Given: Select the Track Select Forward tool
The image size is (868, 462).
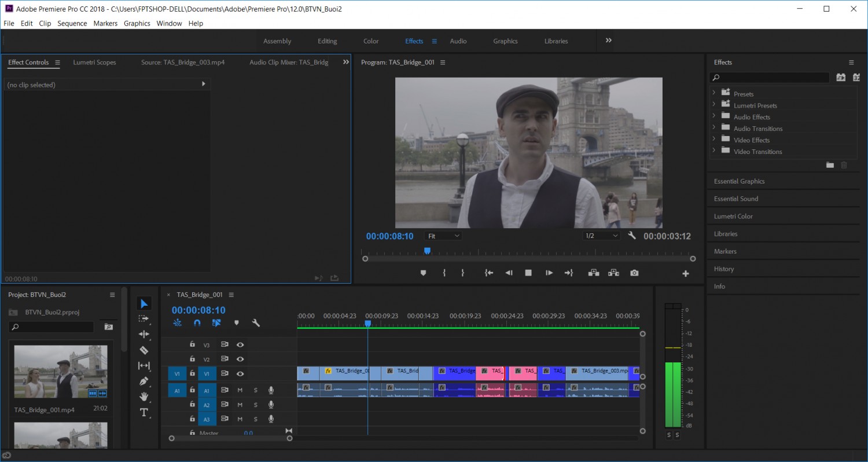Looking at the screenshot, I should pyautogui.click(x=144, y=319).
